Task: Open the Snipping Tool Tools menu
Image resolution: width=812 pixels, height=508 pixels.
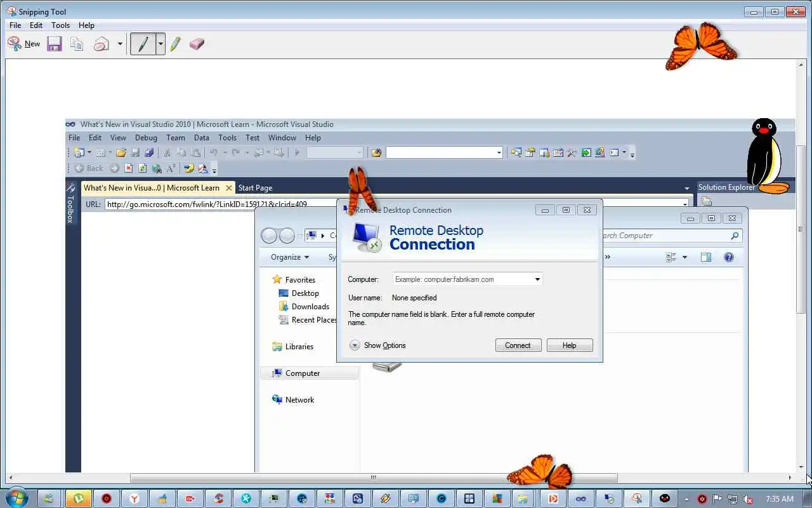Action: click(60, 25)
